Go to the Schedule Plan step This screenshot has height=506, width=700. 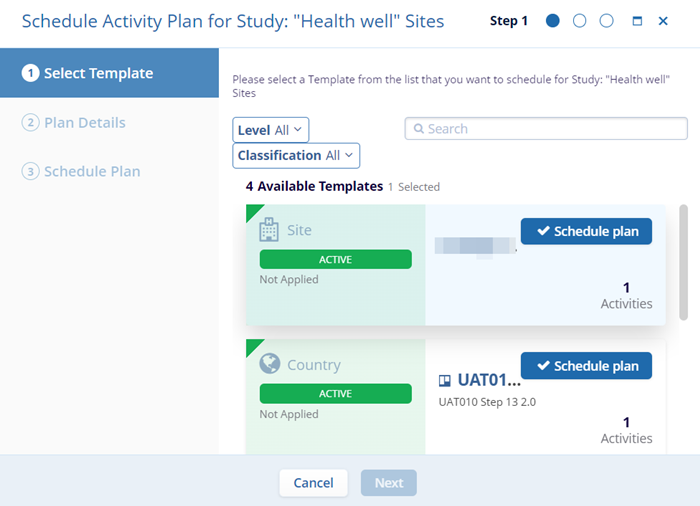click(91, 171)
